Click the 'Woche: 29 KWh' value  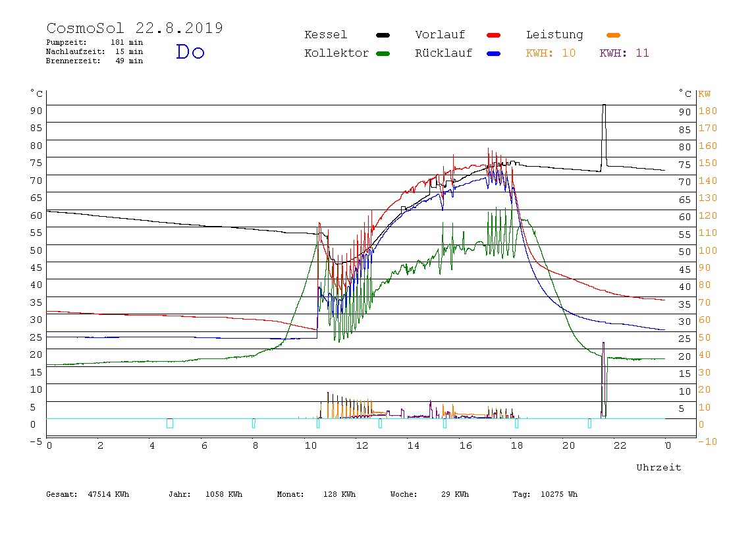click(x=429, y=494)
